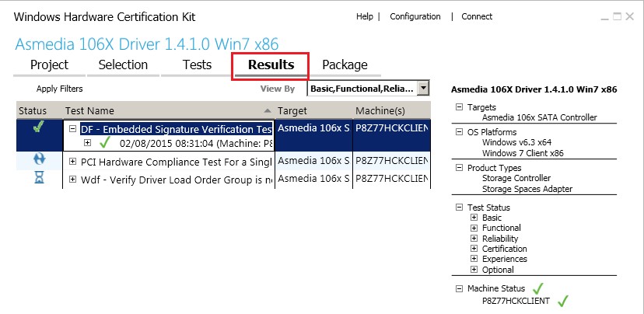Minimize the Certification Kit window

click(604, 18)
